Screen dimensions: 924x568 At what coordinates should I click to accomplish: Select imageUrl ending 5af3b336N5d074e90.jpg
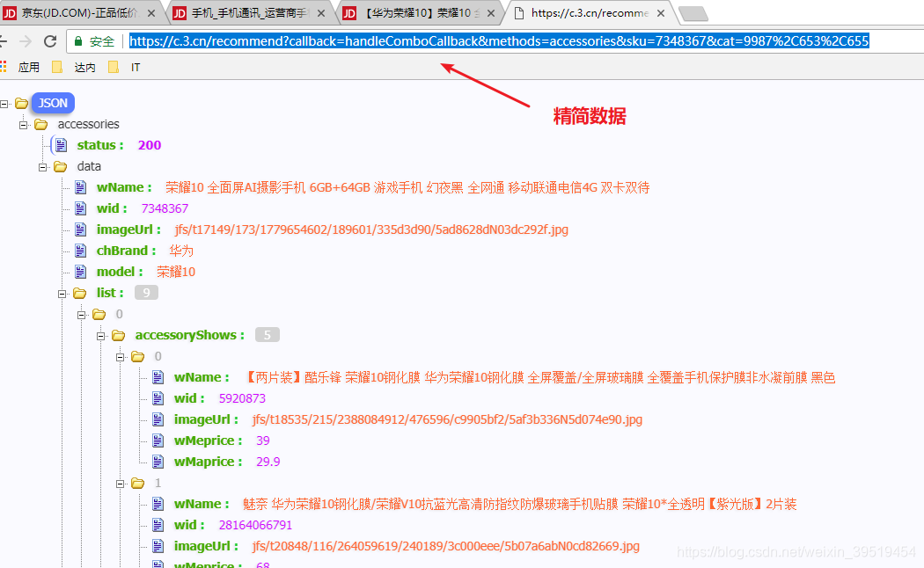point(447,419)
